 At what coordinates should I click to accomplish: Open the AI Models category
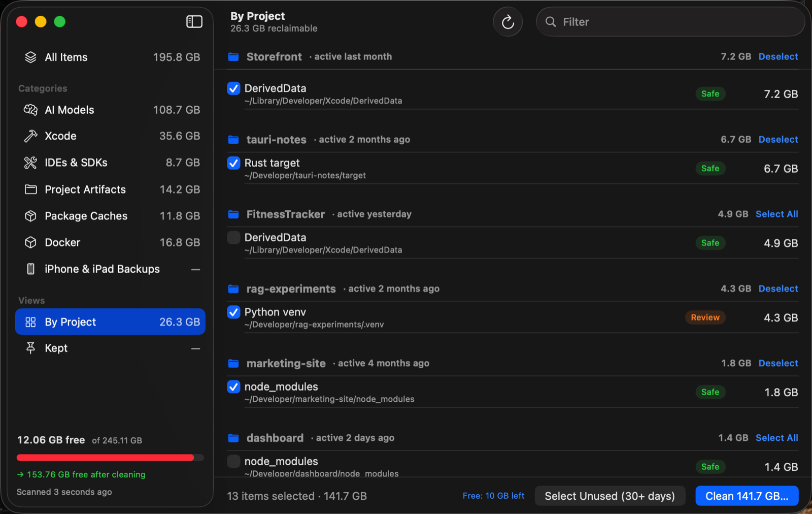click(x=110, y=110)
